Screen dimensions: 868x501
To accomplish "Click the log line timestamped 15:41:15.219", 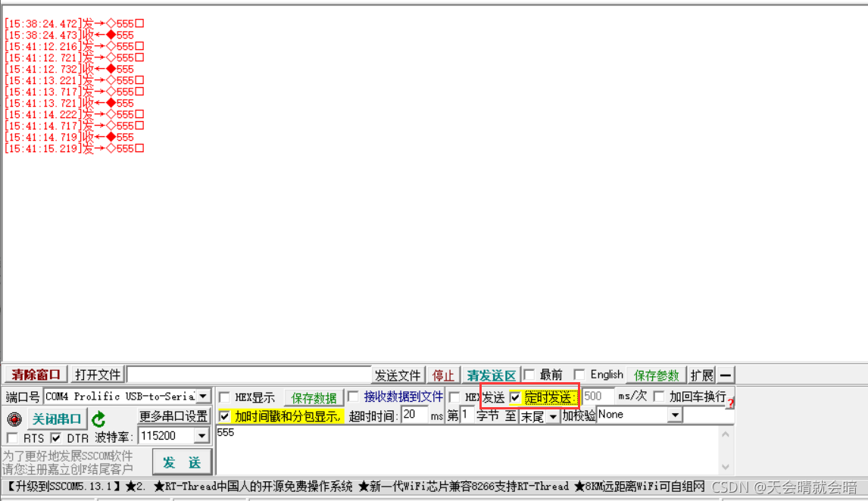I will 74,148.
